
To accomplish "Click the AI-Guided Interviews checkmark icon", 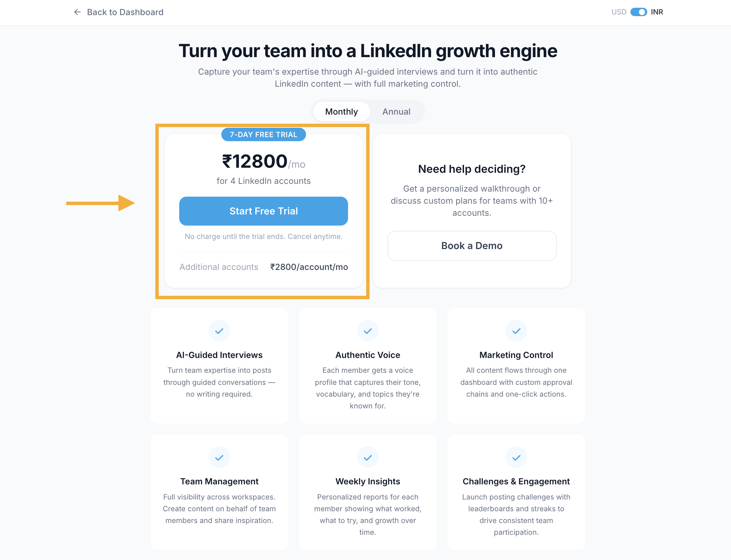I will (x=219, y=331).
